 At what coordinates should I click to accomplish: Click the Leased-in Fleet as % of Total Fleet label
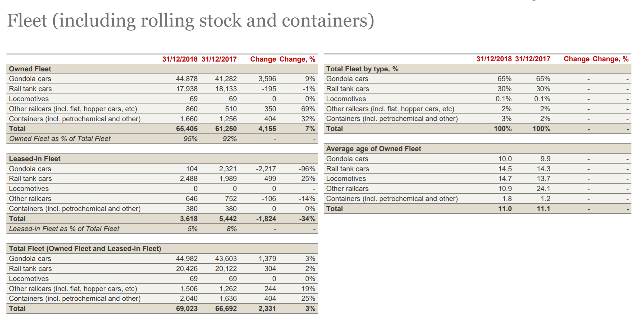pyautogui.click(x=64, y=229)
